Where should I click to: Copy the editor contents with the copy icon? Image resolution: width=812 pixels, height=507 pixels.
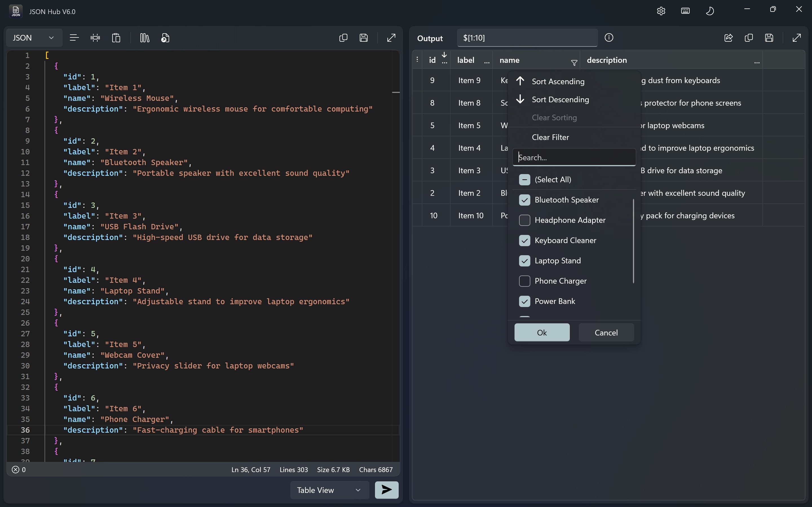click(x=343, y=37)
